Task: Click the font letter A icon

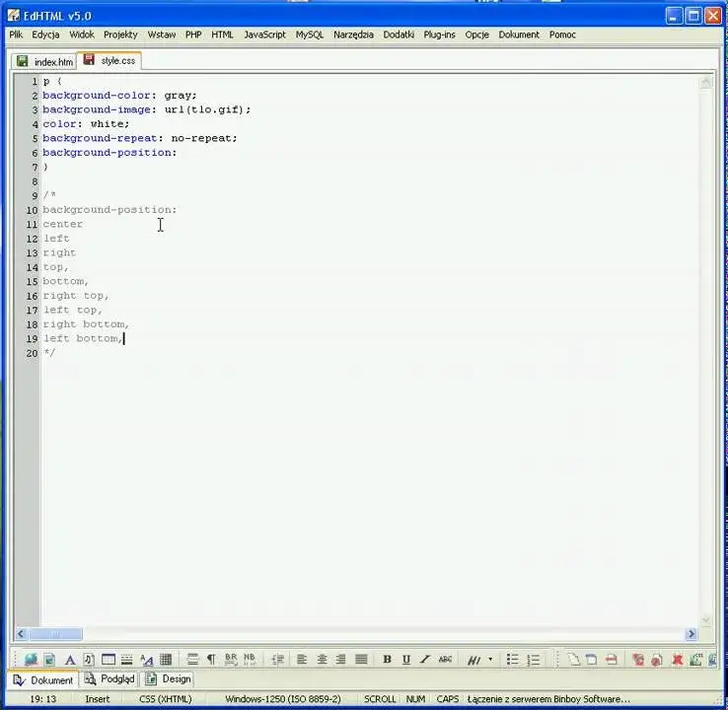Action: 70,660
